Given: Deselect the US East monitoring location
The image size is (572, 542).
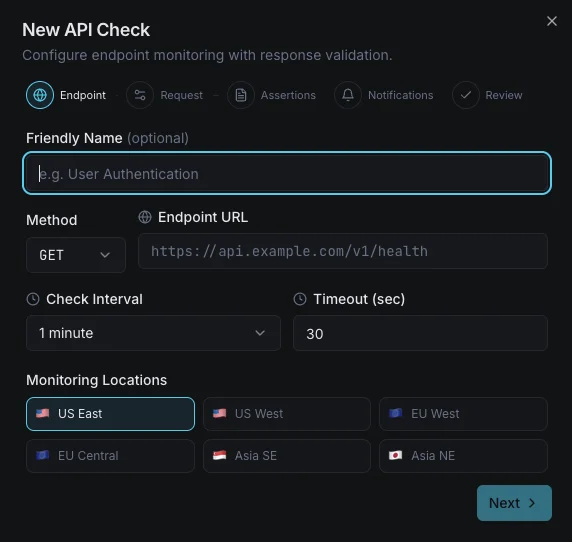Looking at the screenshot, I should pos(110,414).
